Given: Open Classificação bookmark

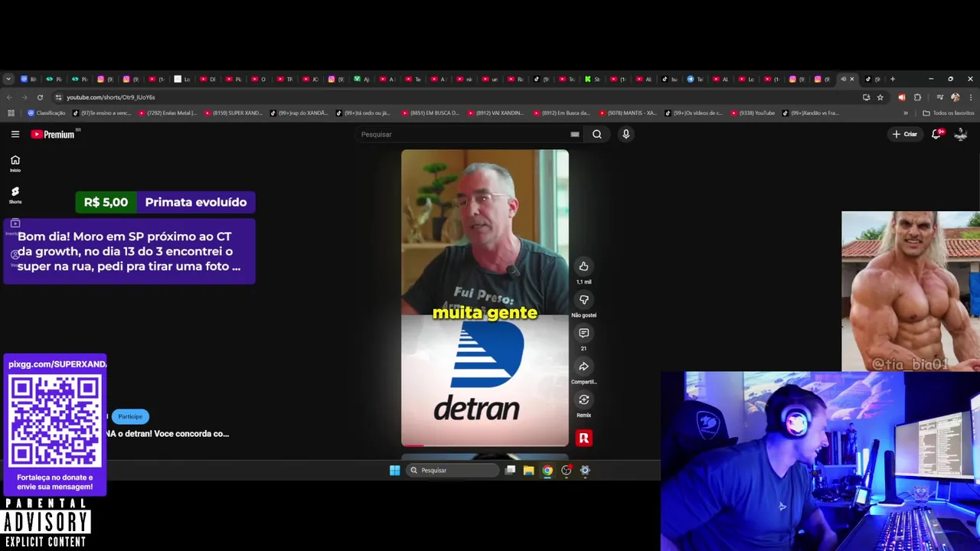Looking at the screenshot, I should click(x=47, y=113).
